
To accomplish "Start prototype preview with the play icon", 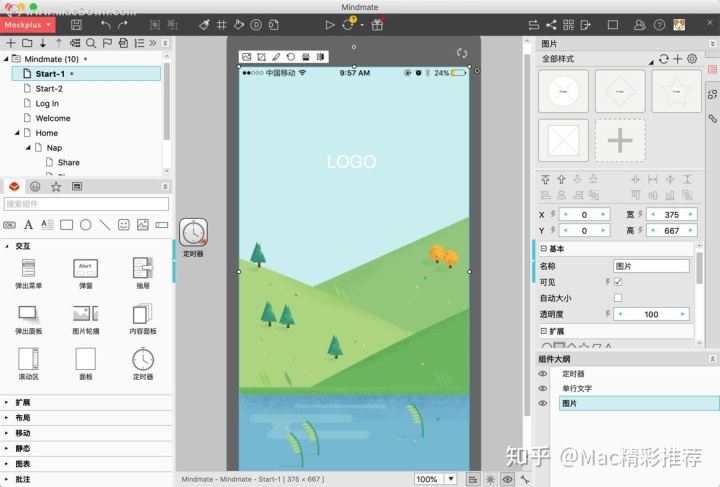I will click(330, 25).
